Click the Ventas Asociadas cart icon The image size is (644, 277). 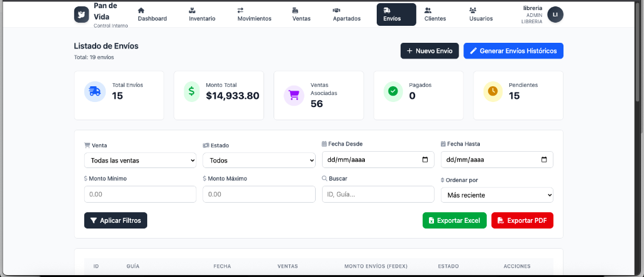[x=294, y=95]
